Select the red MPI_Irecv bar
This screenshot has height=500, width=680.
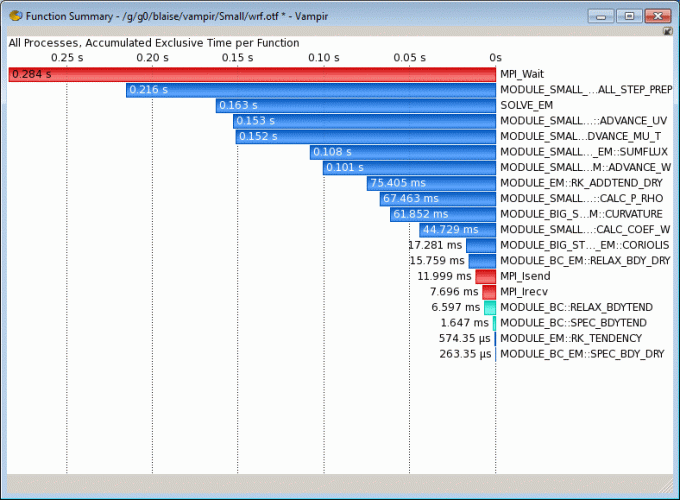[489, 292]
